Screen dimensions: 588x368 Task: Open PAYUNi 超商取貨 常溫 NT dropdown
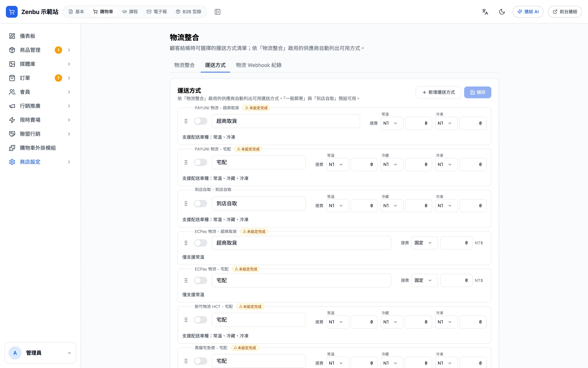pyautogui.click(x=392, y=123)
